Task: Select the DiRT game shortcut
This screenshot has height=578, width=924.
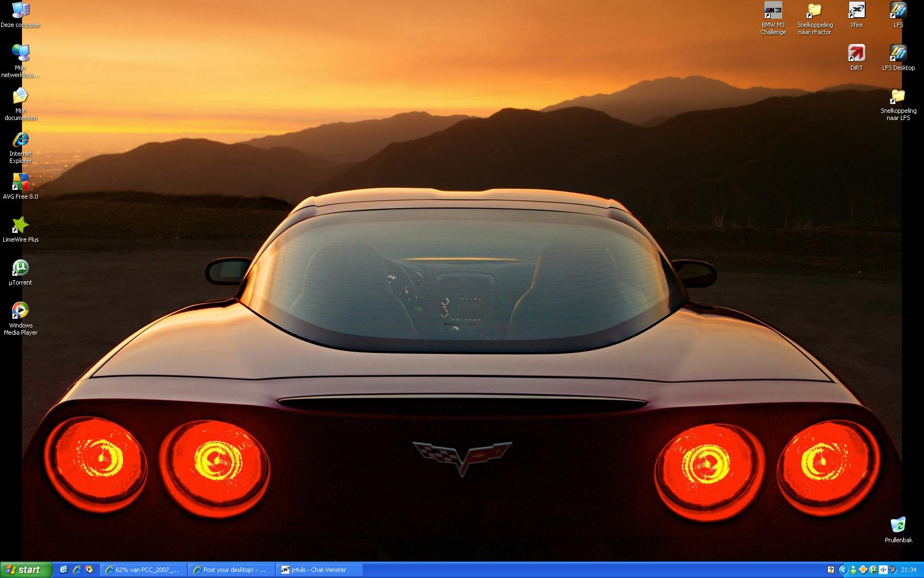Action: click(x=856, y=58)
